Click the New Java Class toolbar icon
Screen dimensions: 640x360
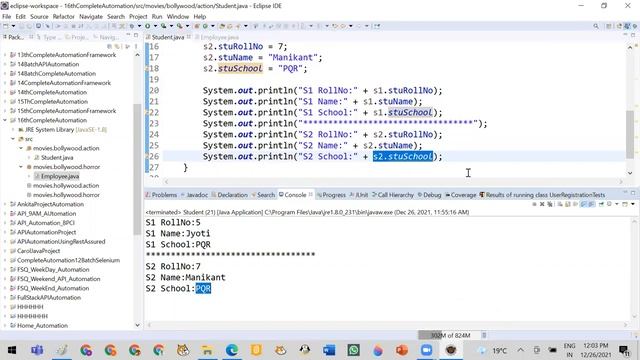[205, 26]
